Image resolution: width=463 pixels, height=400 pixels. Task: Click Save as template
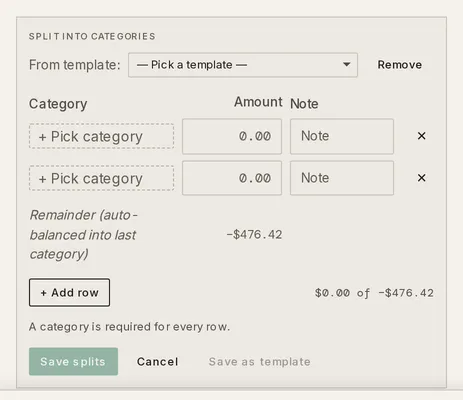(x=260, y=362)
